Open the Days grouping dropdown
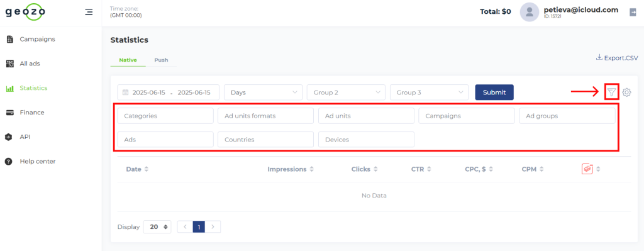The width and height of the screenshot is (644, 251). click(264, 92)
